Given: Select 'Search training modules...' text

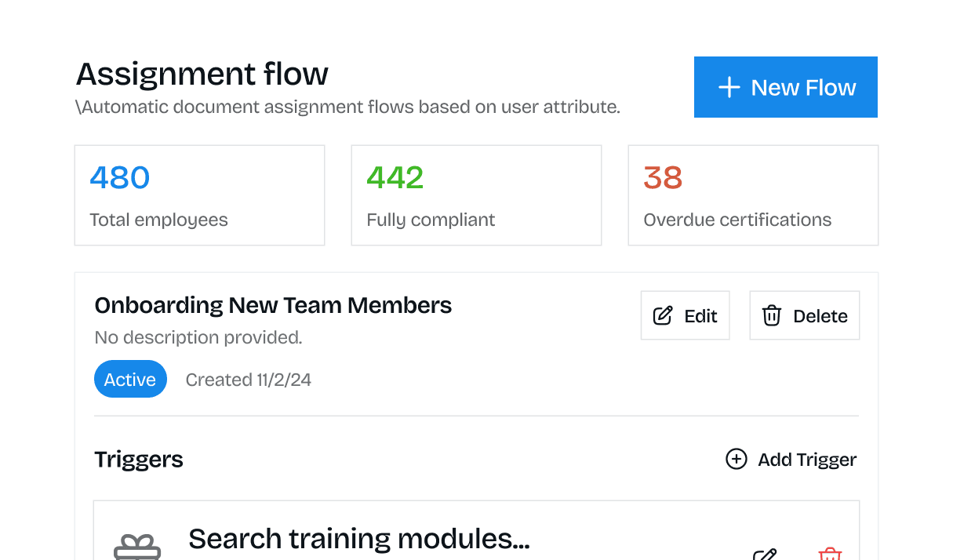Looking at the screenshot, I should click(359, 539).
